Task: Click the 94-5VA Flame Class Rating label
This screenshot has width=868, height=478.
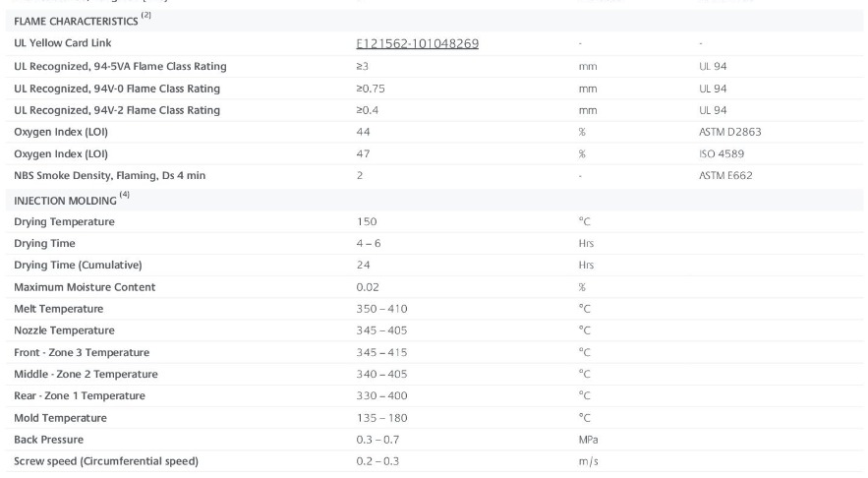Action: pyautogui.click(x=120, y=66)
